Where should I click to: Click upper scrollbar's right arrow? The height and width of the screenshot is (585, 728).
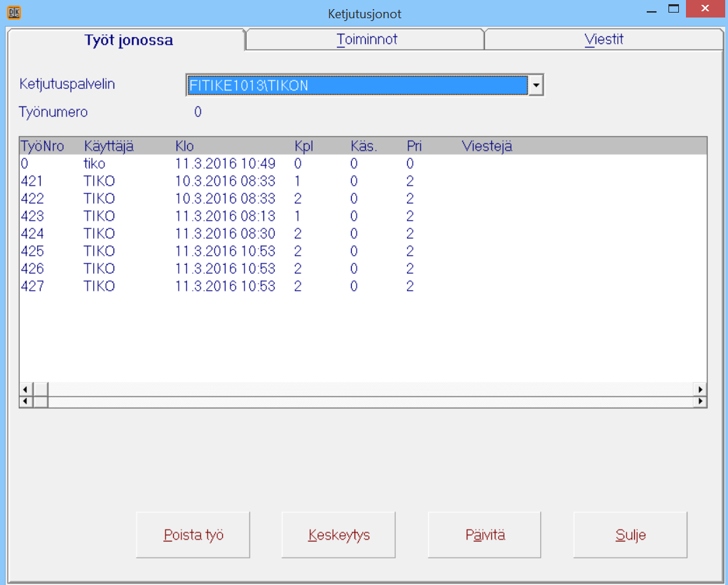(x=700, y=389)
